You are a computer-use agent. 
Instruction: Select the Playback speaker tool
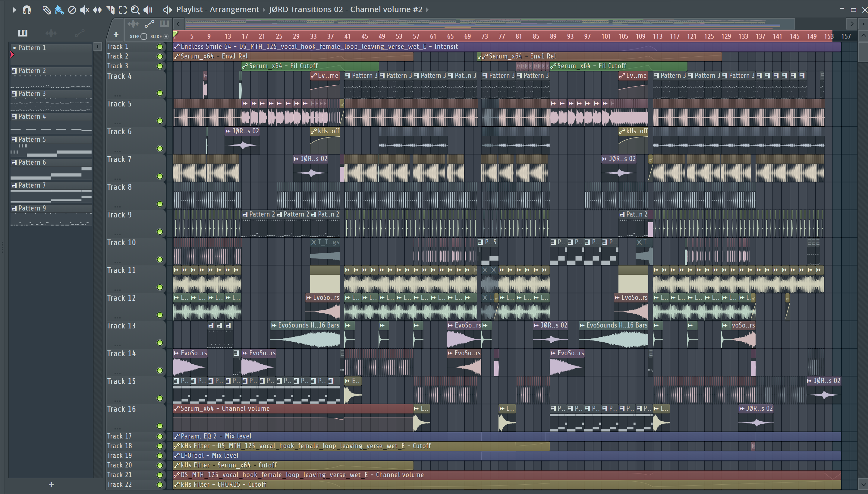coord(148,10)
